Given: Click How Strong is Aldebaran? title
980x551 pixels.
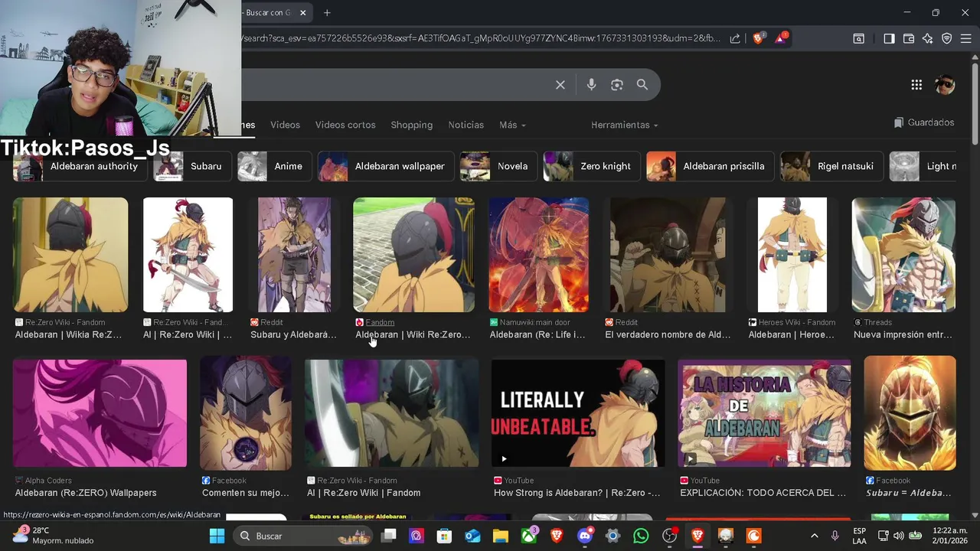Looking at the screenshot, I should (x=577, y=493).
